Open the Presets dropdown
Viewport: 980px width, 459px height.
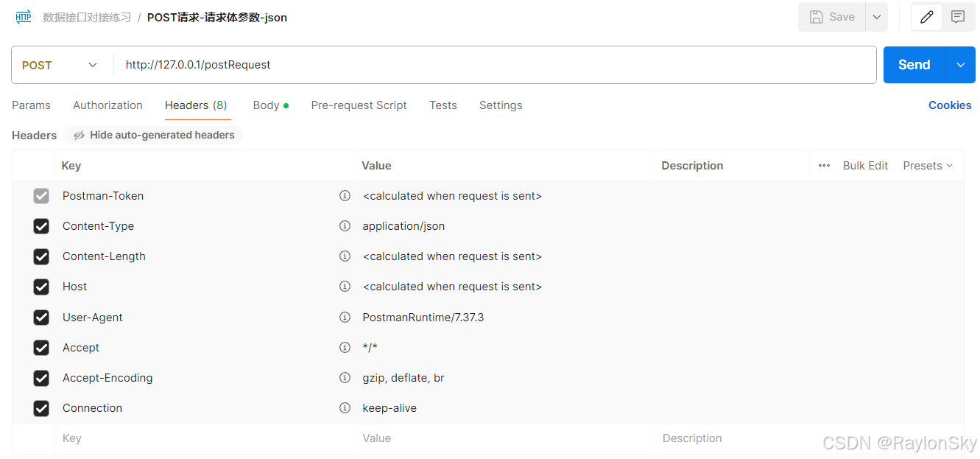[x=928, y=166]
